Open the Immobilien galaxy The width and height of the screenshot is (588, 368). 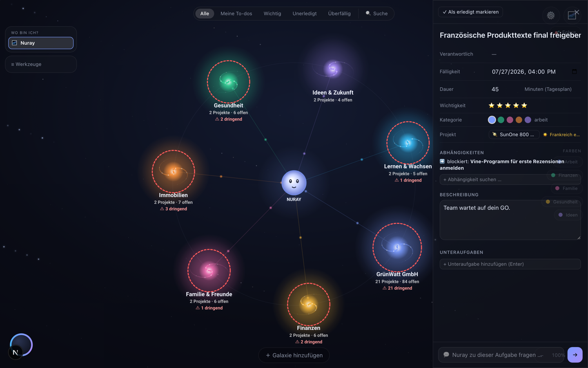[173, 171]
